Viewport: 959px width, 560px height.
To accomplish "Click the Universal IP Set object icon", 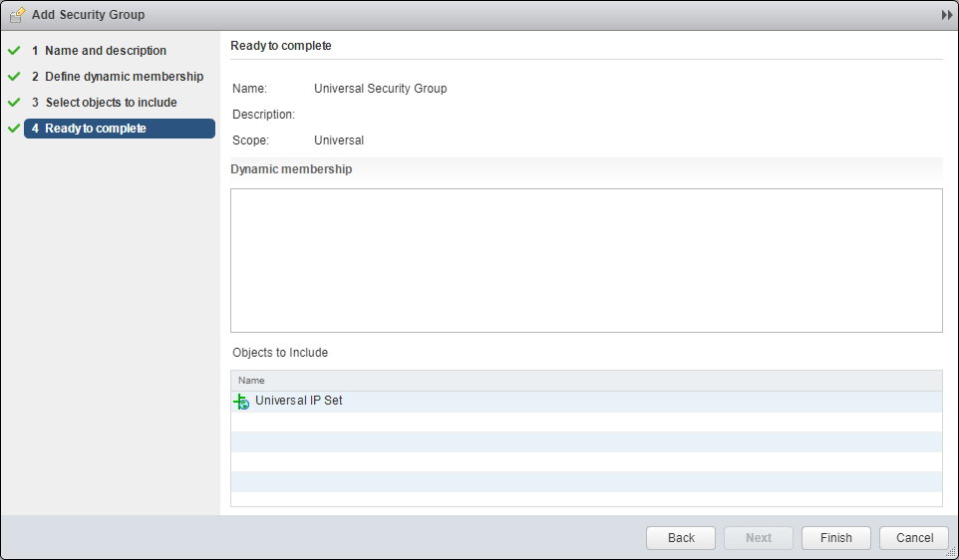I will (x=241, y=402).
